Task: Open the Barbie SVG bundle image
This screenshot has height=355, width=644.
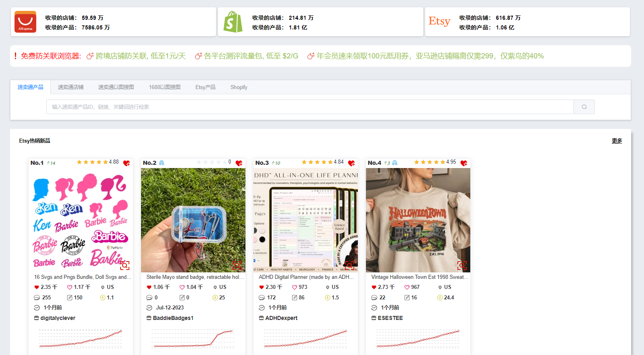Action: (x=81, y=220)
